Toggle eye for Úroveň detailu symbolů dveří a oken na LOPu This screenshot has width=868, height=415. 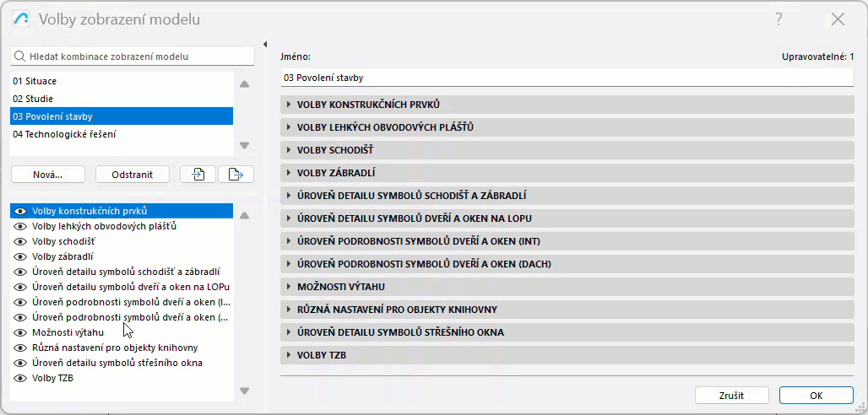coord(21,287)
